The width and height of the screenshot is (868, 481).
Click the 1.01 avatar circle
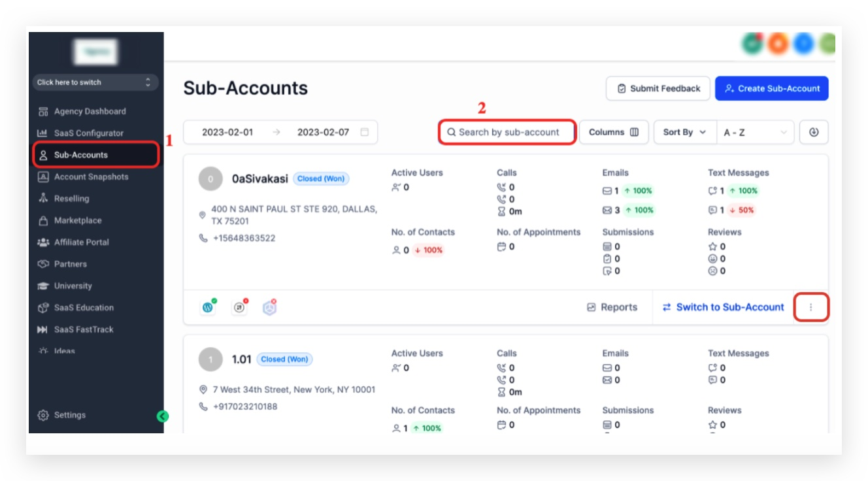coord(210,359)
